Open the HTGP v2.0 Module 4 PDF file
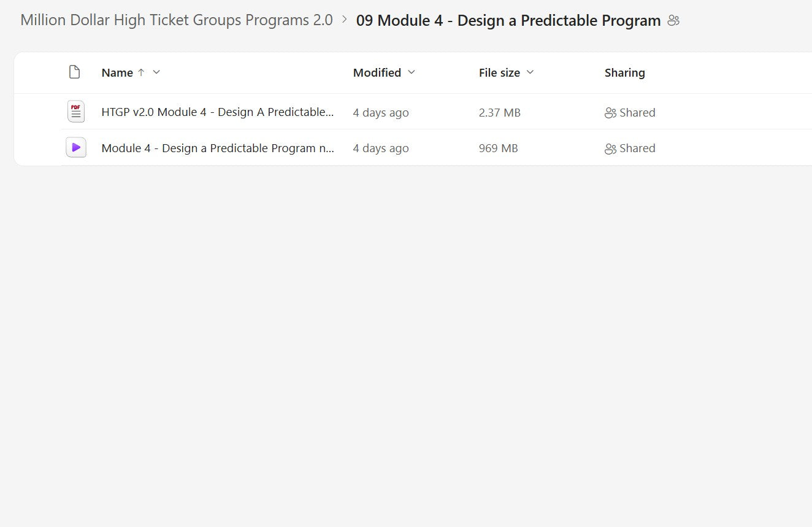The image size is (812, 527). 218,112
